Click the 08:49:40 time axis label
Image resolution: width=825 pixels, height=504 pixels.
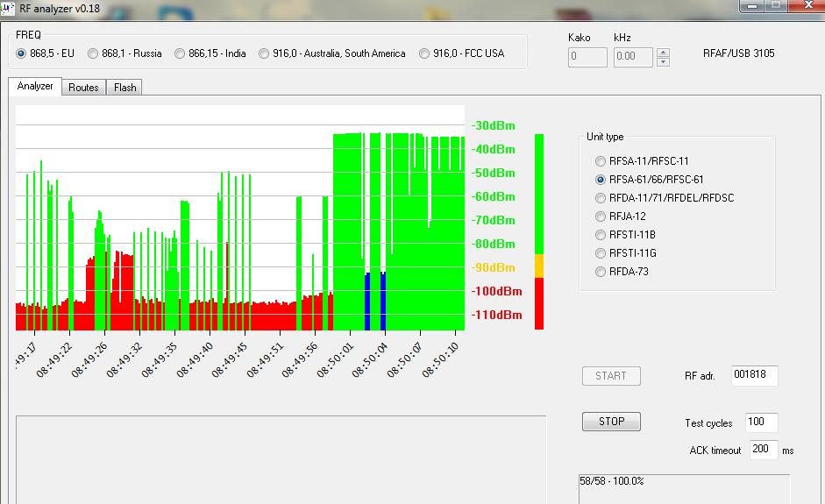[194, 360]
